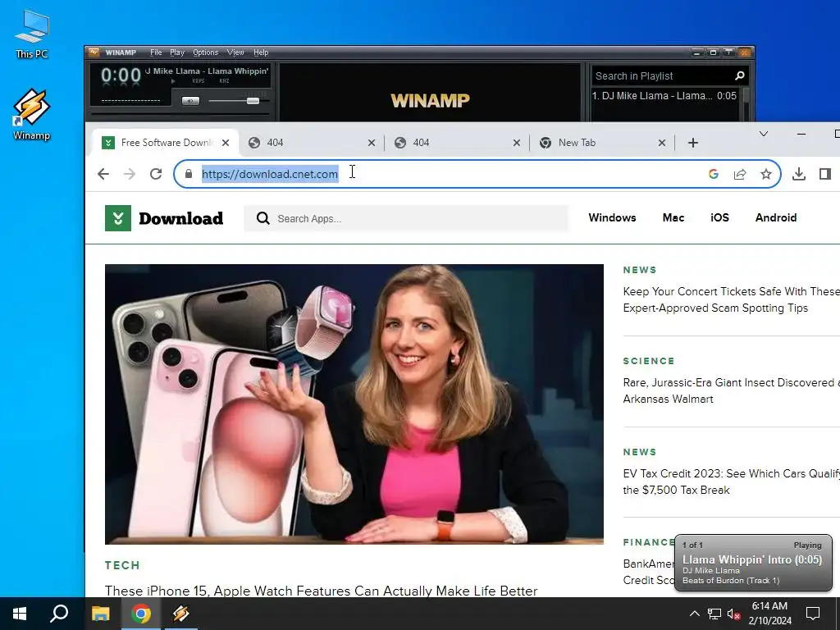Click the share this page icon
The width and height of the screenshot is (840, 630).
point(740,174)
